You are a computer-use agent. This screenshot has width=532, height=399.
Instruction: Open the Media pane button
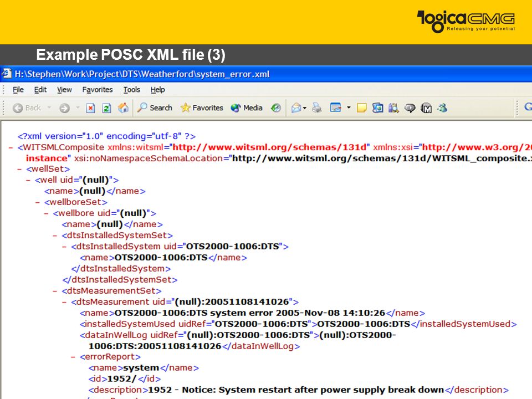247,108
